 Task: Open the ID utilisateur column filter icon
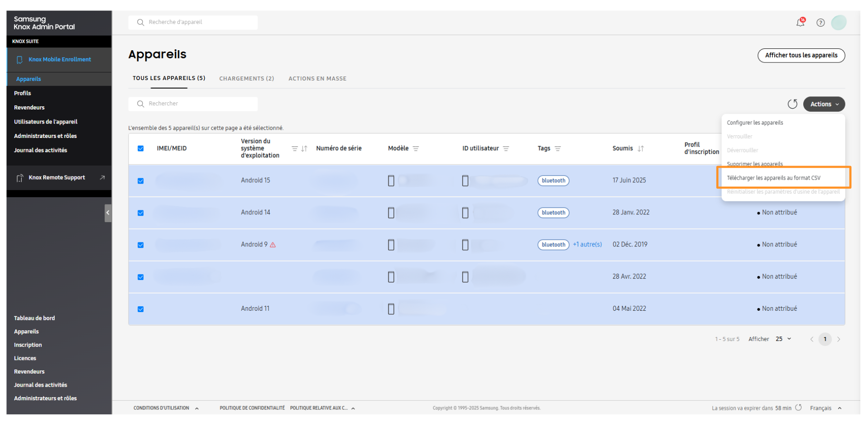506,148
